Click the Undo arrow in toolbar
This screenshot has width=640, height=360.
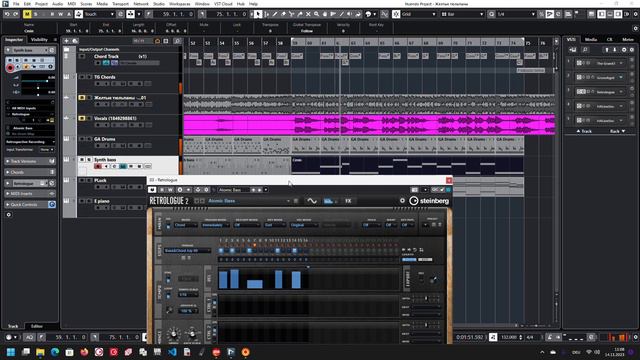[7, 14]
